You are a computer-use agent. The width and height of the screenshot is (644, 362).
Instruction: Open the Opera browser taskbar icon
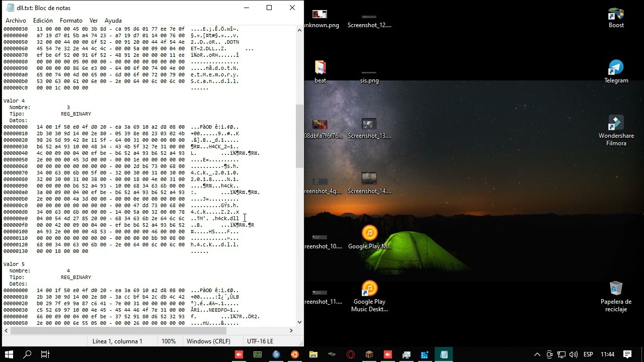coord(351,354)
